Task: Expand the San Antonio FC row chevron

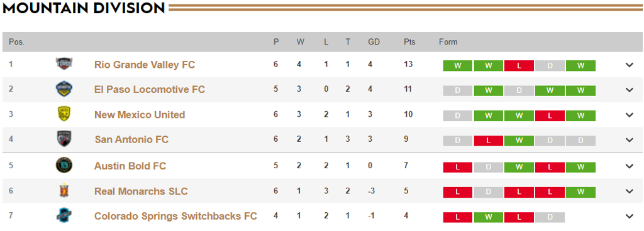Action: point(629,139)
